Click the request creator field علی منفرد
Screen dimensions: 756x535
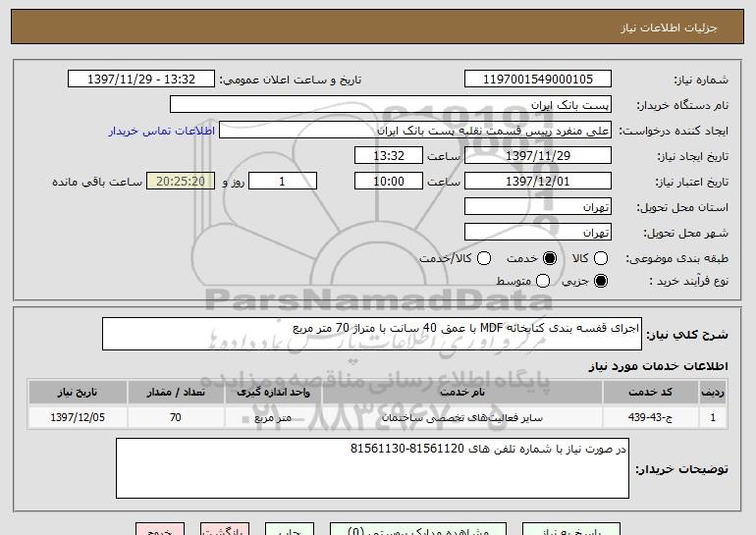[x=415, y=131]
